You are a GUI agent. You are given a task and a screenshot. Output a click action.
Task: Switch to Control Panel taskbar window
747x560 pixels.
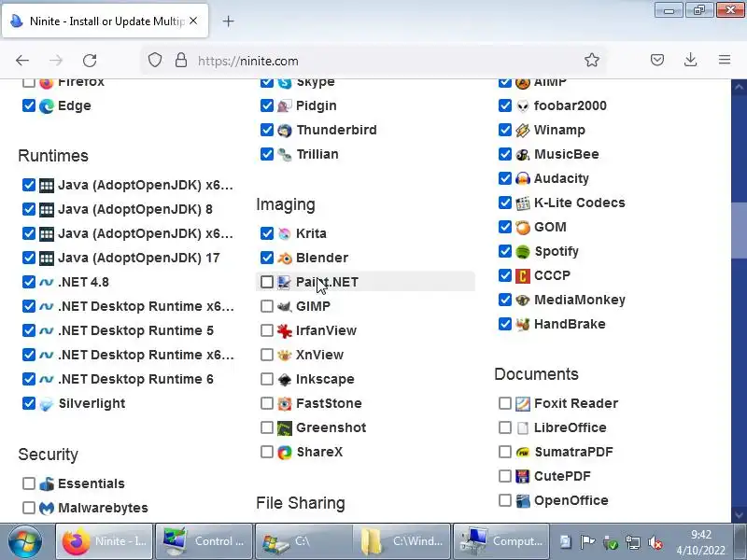pos(204,541)
